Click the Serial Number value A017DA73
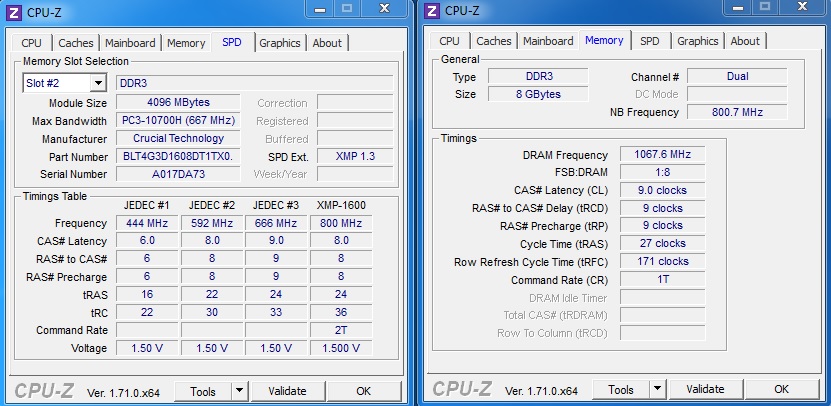Screen dimensions: 831x406 point(178,174)
